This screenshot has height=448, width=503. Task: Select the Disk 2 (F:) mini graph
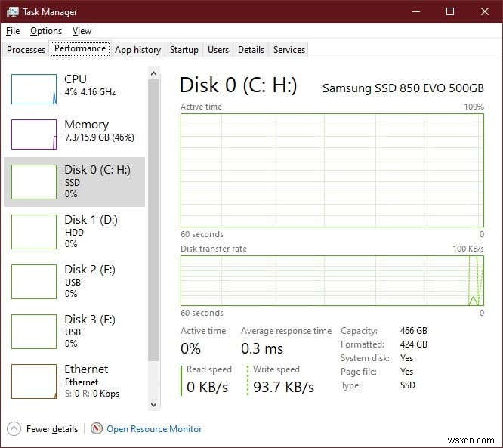pos(34,282)
